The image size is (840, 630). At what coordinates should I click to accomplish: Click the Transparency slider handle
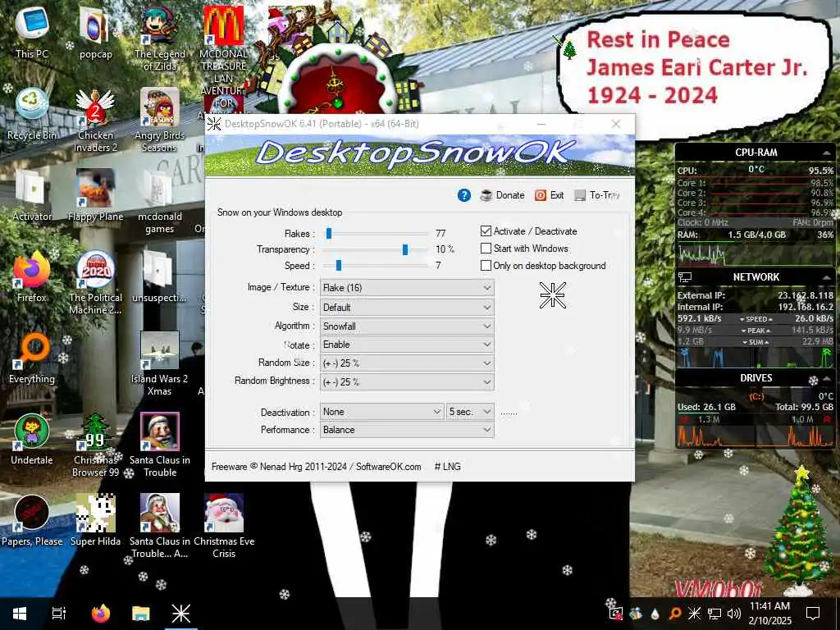(405, 249)
